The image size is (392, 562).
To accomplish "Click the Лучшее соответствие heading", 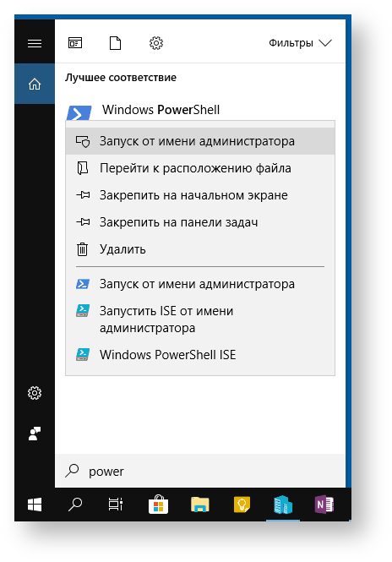I will point(121,78).
